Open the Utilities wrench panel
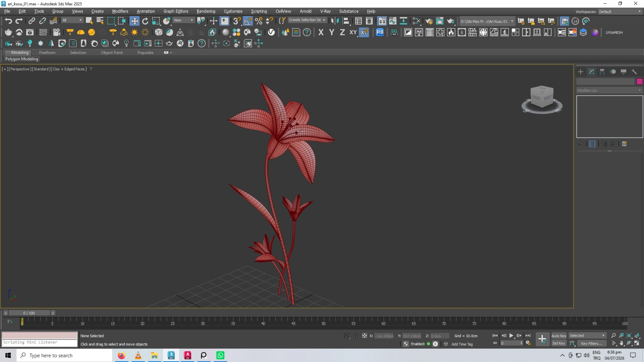 pos(634,72)
